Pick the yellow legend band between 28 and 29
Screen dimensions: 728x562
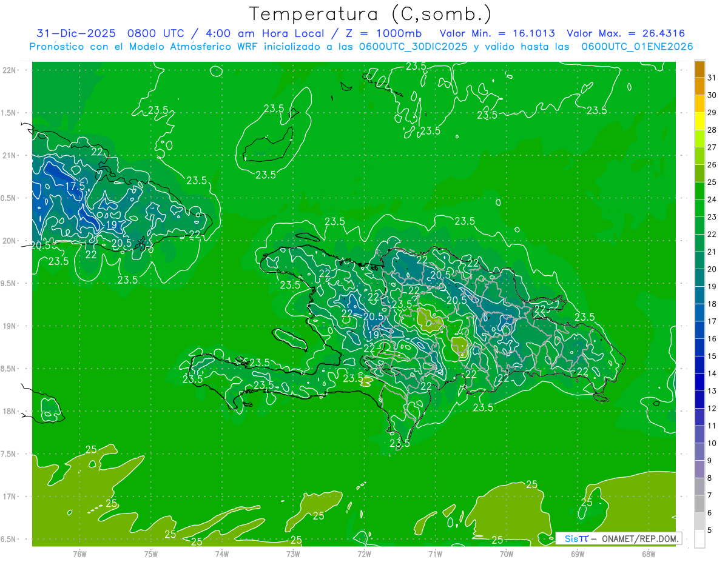click(699, 121)
